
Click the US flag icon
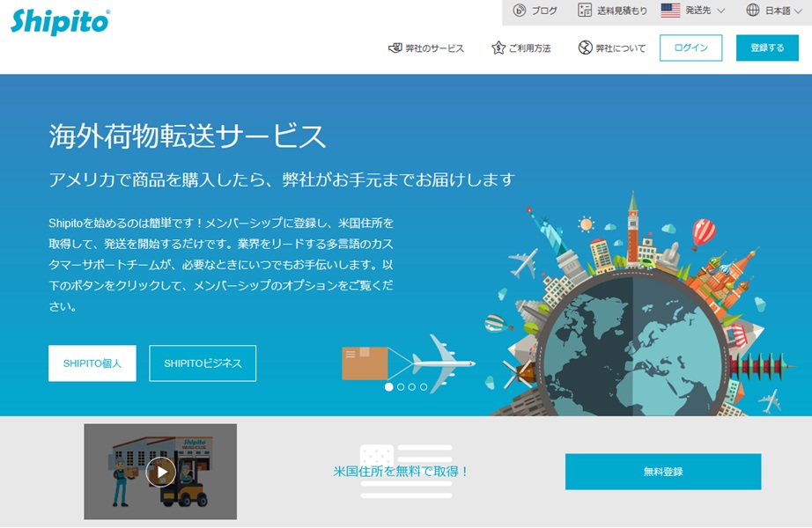point(670,11)
